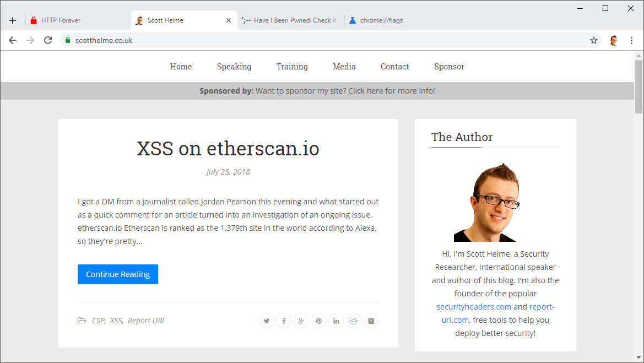Share the article on Twitter

point(266,320)
